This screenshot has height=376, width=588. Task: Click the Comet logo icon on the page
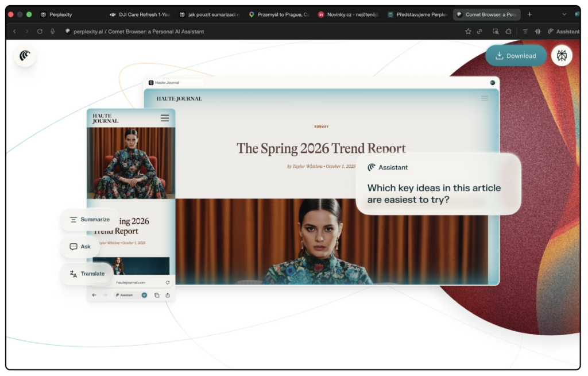[x=25, y=56]
